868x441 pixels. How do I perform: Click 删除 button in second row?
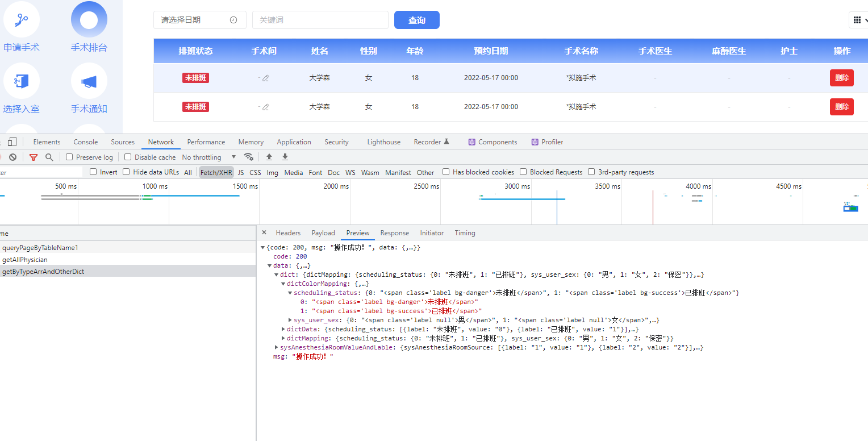coord(842,107)
